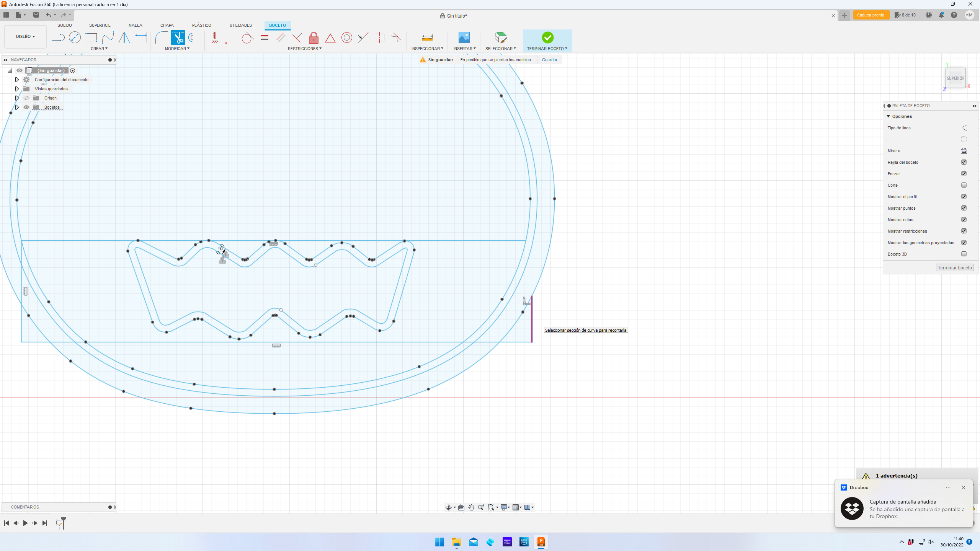Screen dimensions: 980x551
Task: Uncheck Mostrar puntos option
Action: pos(964,208)
